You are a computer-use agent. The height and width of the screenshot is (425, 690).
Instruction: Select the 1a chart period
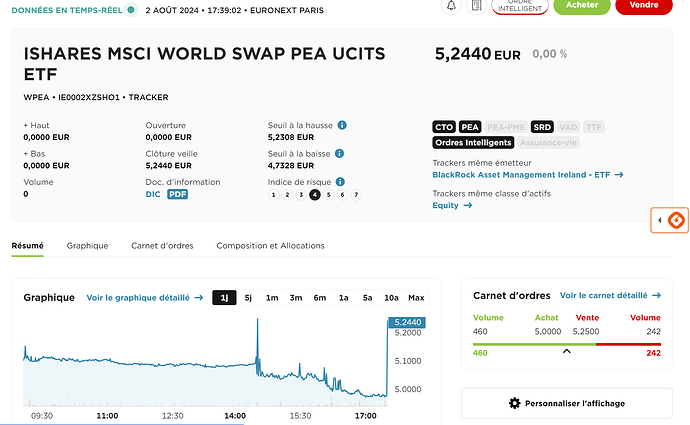(344, 298)
